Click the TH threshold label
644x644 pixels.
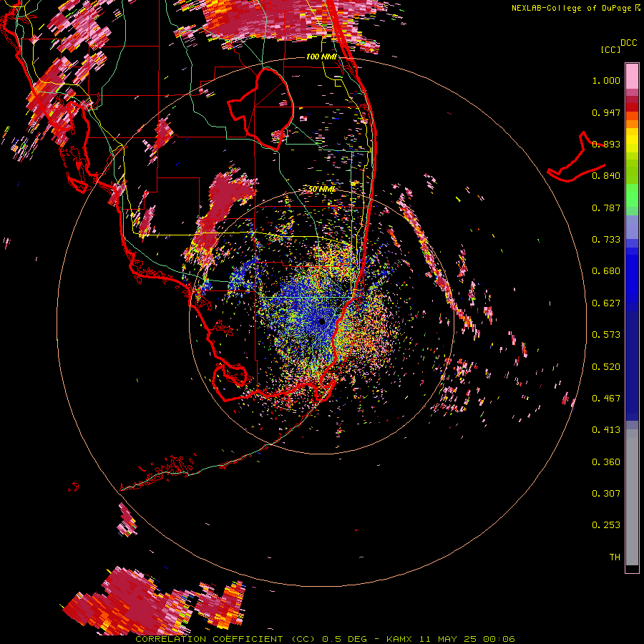tap(615, 557)
